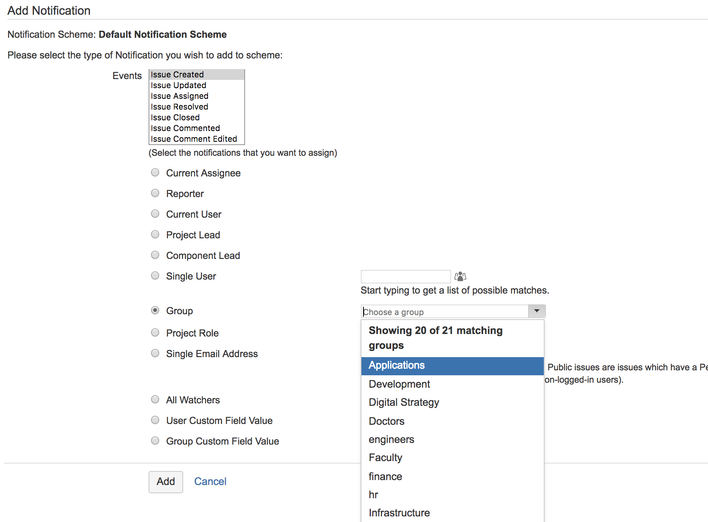Pick the Single Email Address radio button

(155, 353)
